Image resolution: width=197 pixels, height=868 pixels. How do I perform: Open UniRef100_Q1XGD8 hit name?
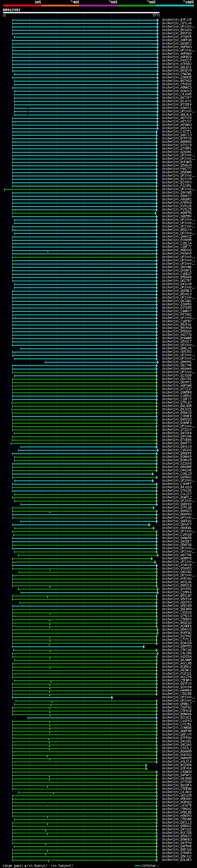pyautogui.click(x=177, y=375)
